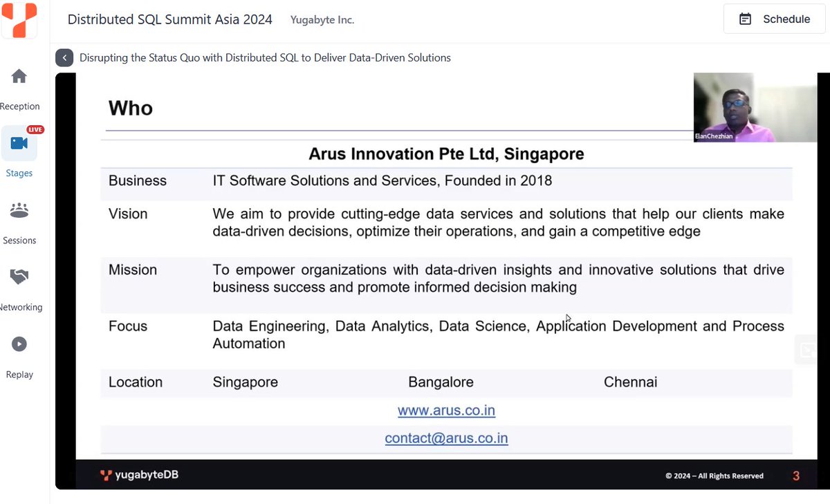The width and height of the screenshot is (830, 504).
Task: Collapse the session header with the back chevron
Action: [64, 57]
